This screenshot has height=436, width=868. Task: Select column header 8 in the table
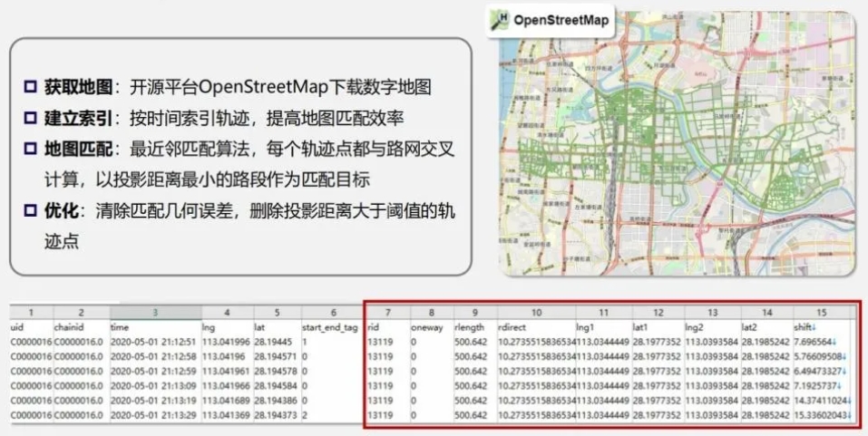[x=432, y=313]
